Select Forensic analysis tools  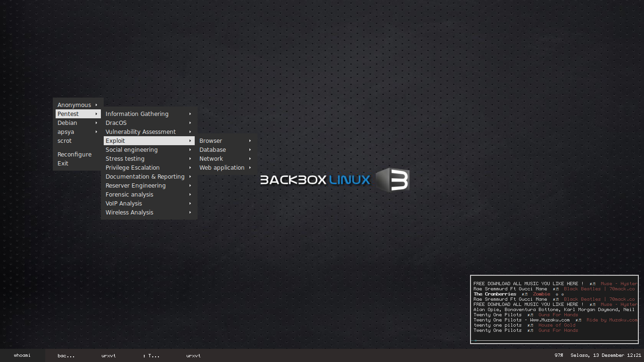click(x=129, y=194)
